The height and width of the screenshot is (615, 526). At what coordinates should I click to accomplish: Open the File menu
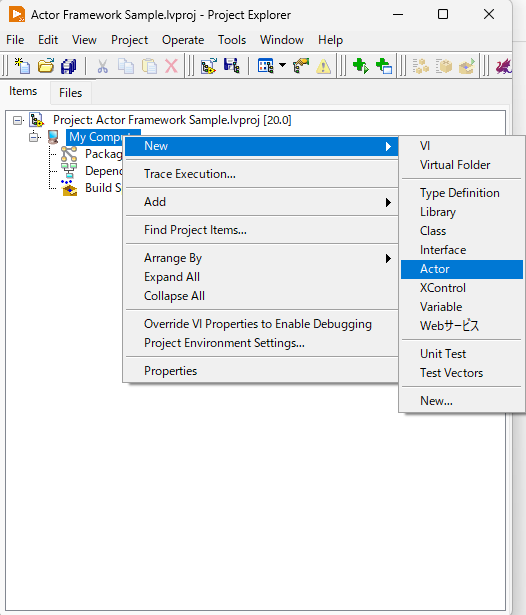click(15, 40)
